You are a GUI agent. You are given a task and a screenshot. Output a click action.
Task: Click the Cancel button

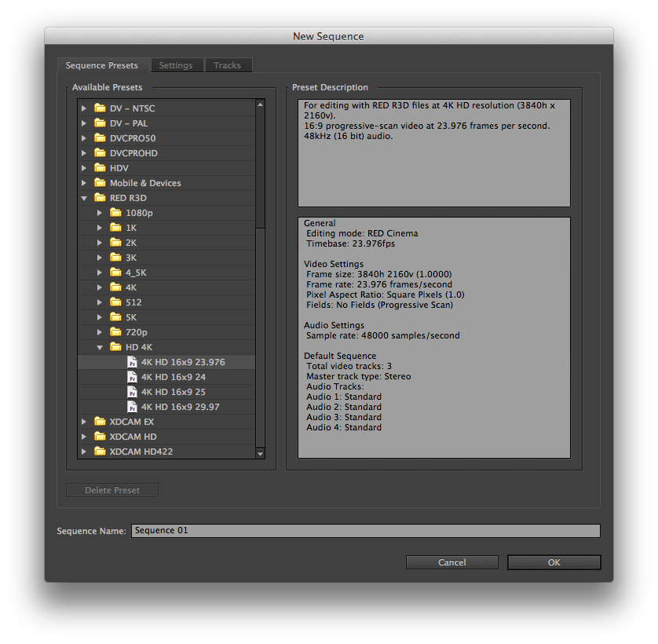(x=451, y=562)
